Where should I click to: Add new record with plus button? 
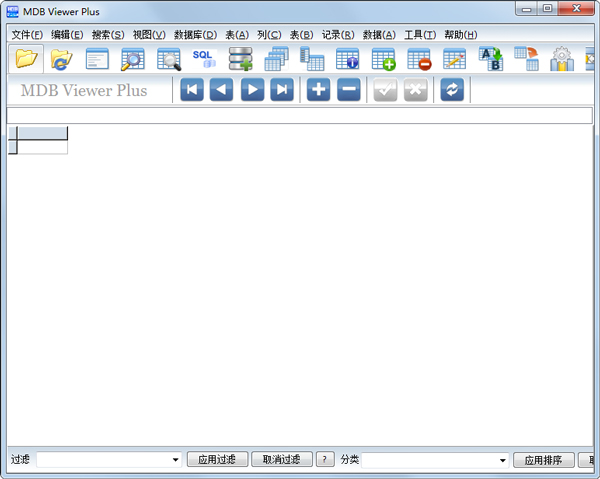[318, 90]
